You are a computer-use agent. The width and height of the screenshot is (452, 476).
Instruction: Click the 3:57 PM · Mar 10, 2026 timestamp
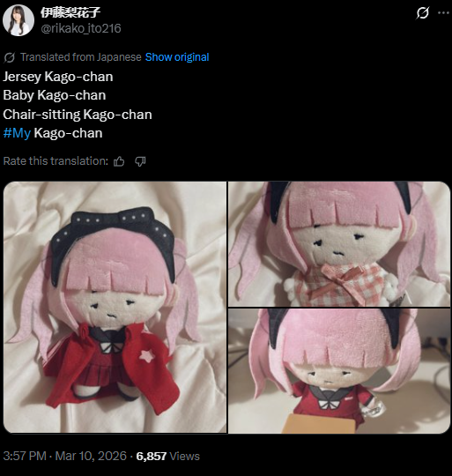coord(64,456)
